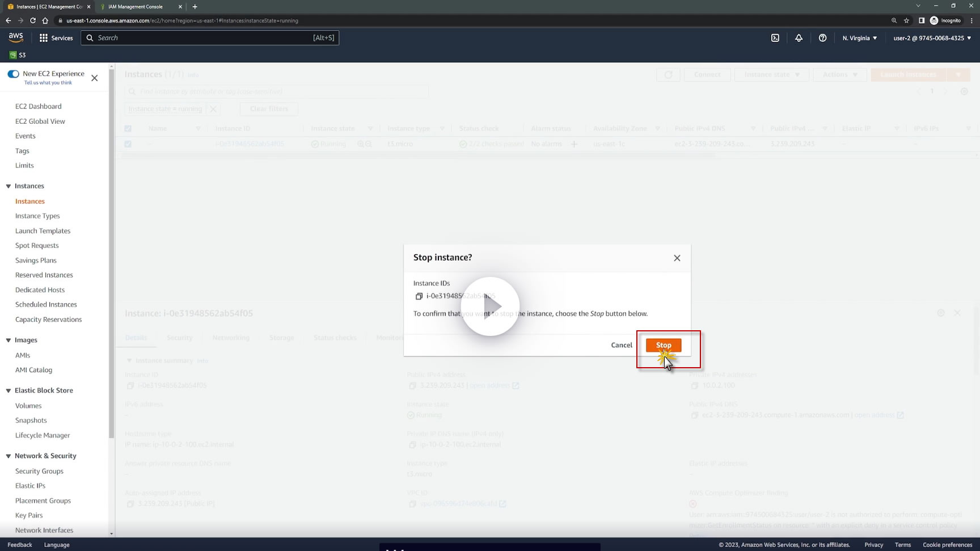Open Reserved Instances page

(44, 275)
